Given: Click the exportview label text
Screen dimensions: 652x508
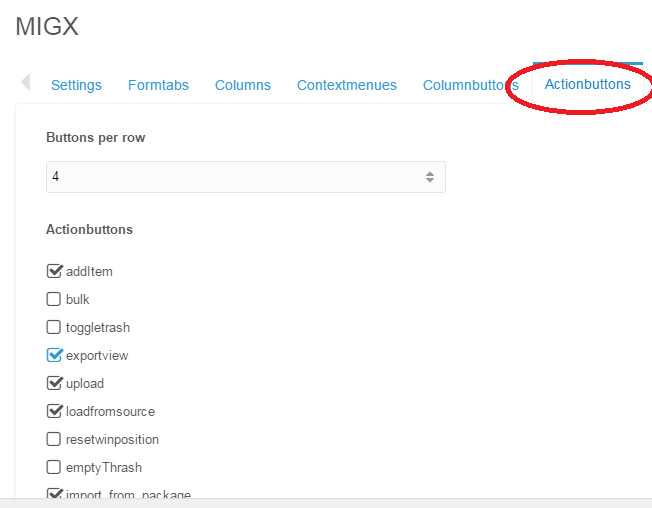Looking at the screenshot, I should (97, 356).
